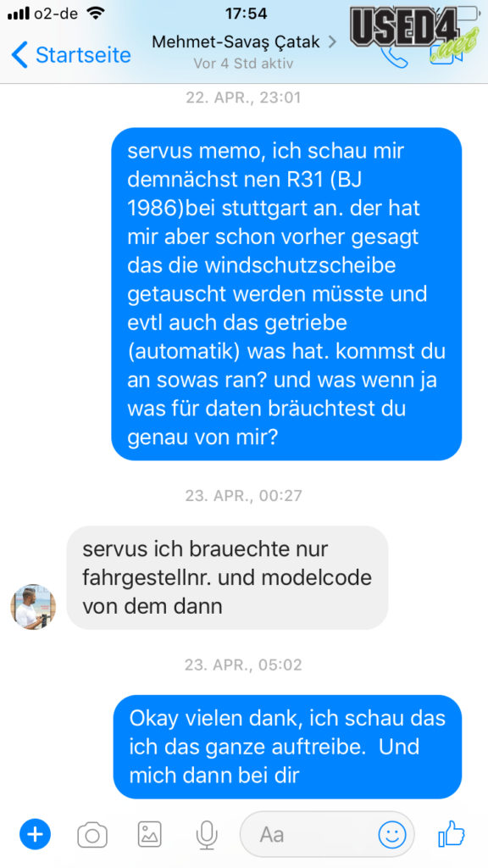Tap the microphone voice message icon
Image resolution: width=488 pixels, height=868 pixels.
[x=207, y=834]
